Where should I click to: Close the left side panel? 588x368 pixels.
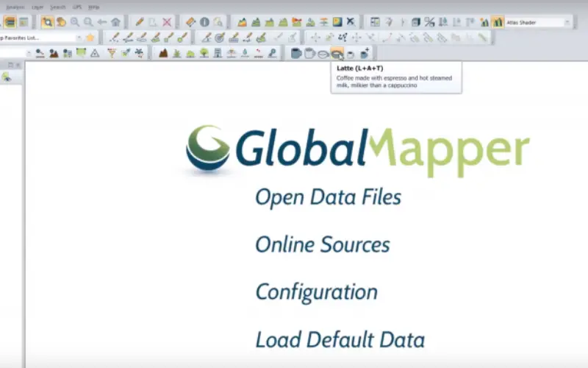(x=18, y=65)
